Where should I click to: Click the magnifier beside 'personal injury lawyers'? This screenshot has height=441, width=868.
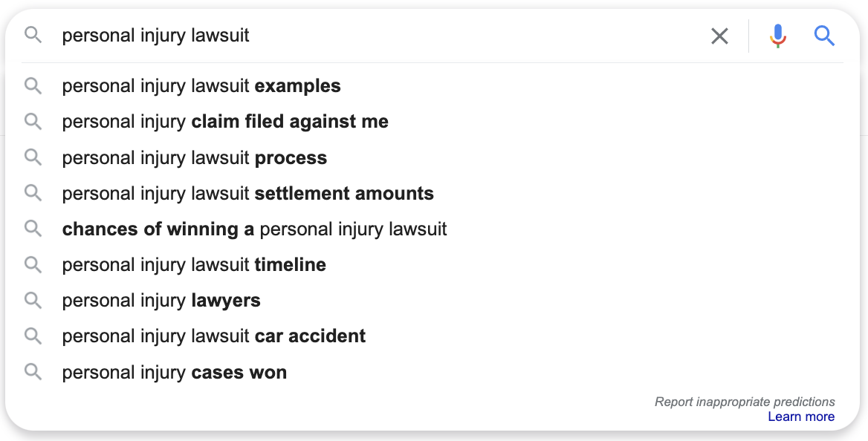coord(33,300)
